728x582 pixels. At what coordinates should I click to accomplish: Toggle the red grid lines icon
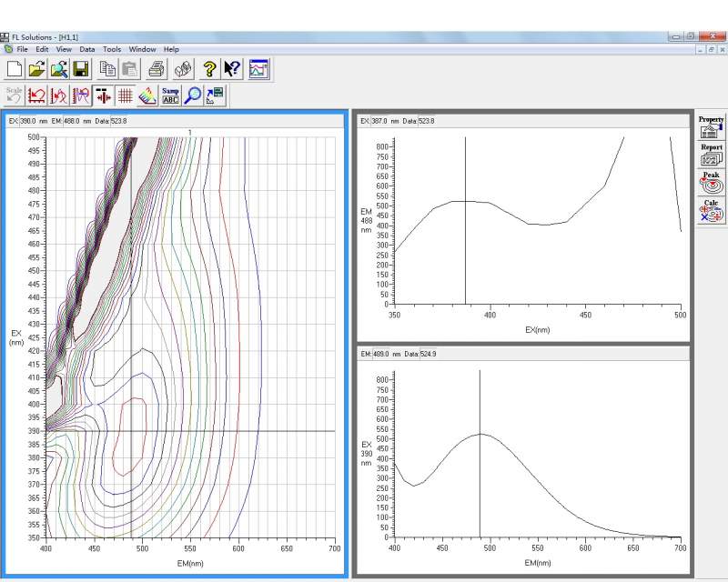click(x=126, y=95)
